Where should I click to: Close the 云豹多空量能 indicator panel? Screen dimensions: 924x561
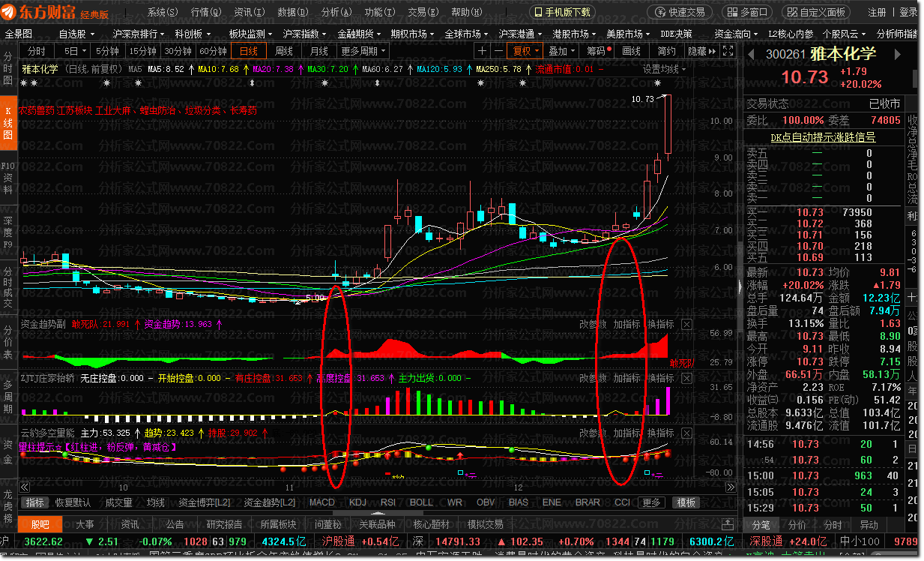[x=686, y=433]
